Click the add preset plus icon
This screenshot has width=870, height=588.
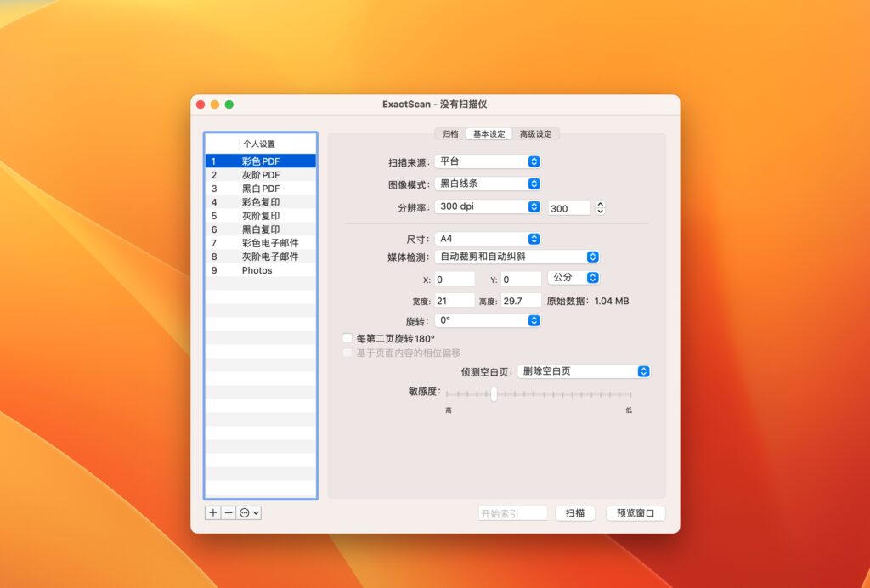212,512
